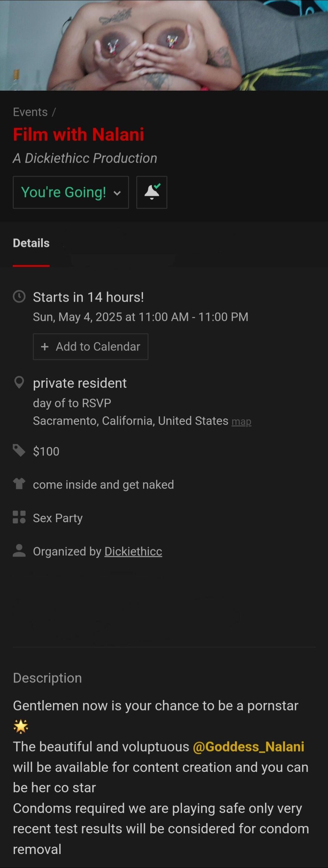Click the shirt dress code icon
Viewport: 328px width, 868px height.
tap(19, 484)
